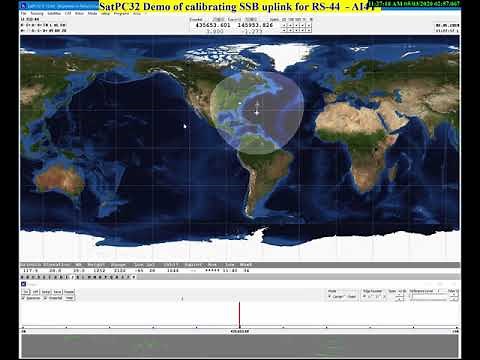Open Setup in the spectrum window
The width and height of the screenshot is (480, 360).
(x=46, y=292)
